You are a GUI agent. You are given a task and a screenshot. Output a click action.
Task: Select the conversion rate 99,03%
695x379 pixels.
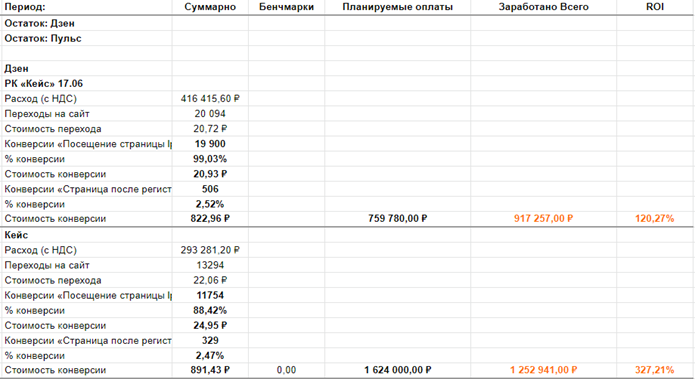tap(210, 159)
